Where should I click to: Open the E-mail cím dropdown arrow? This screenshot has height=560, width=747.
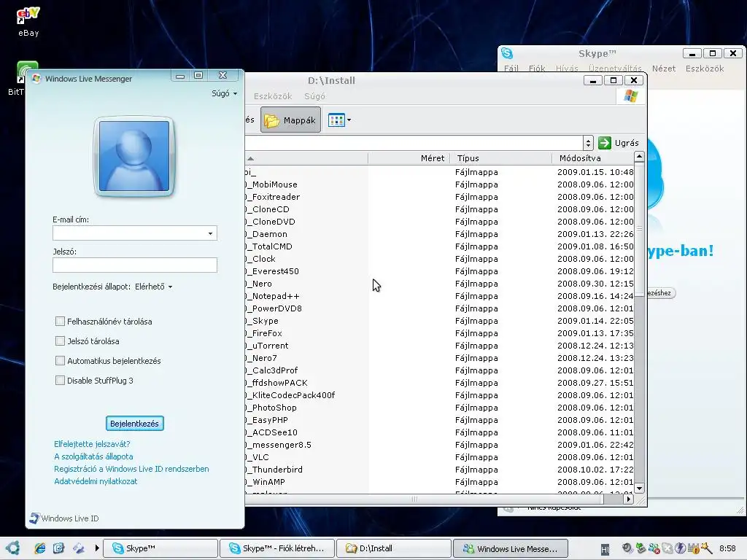pyautogui.click(x=210, y=233)
